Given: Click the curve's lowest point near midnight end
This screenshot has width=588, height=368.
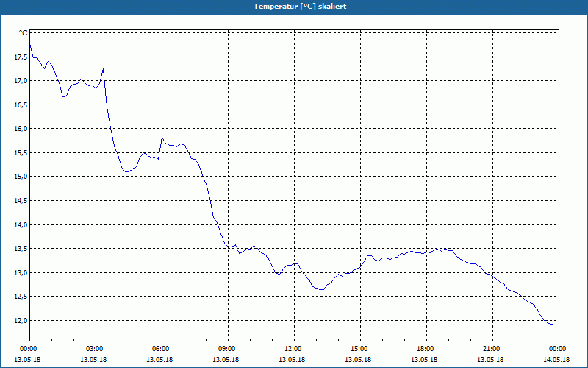Looking at the screenshot, I should 554,325.
